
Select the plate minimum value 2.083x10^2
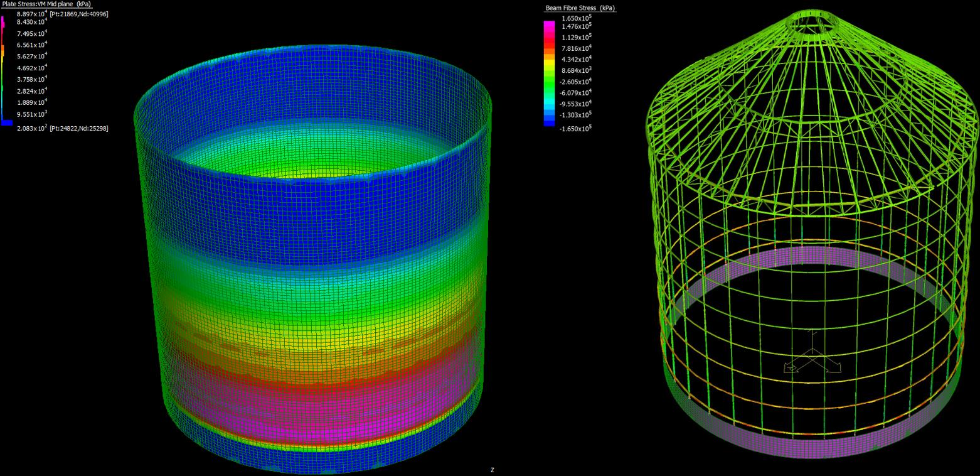tap(32, 127)
